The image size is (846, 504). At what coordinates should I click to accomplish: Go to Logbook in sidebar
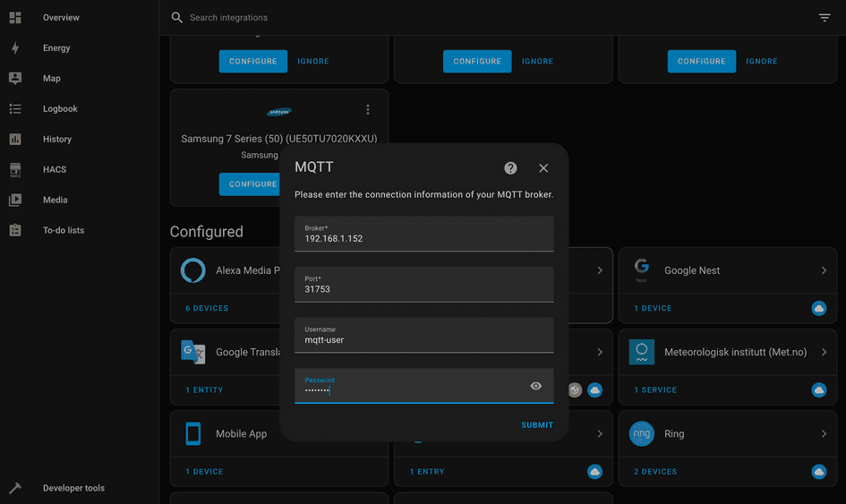pos(61,109)
